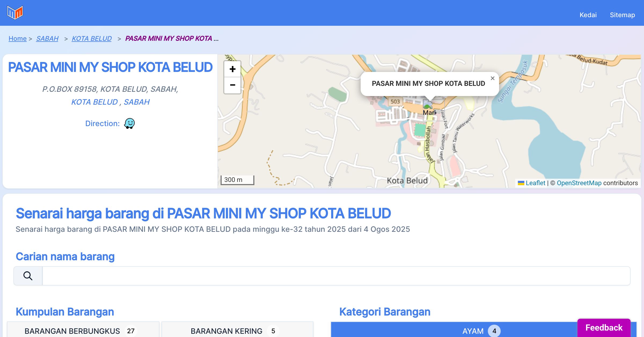
Task: Click SABAH address link
Action: (137, 102)
